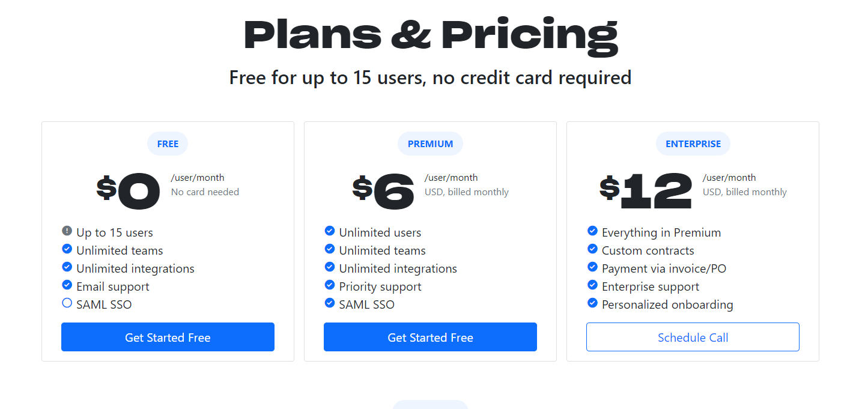Click the info icon beside Up to 15 users

click(67, 231)
